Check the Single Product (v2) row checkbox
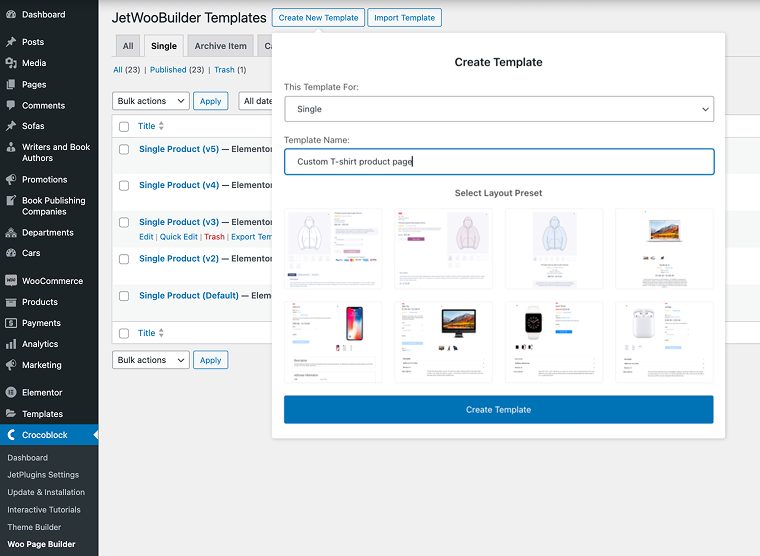 coord(124,259)
